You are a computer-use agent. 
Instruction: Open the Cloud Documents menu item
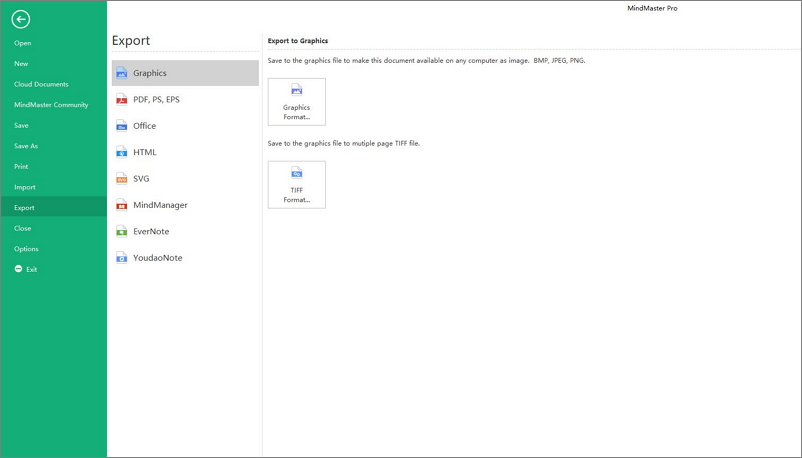tap(41, 84)
